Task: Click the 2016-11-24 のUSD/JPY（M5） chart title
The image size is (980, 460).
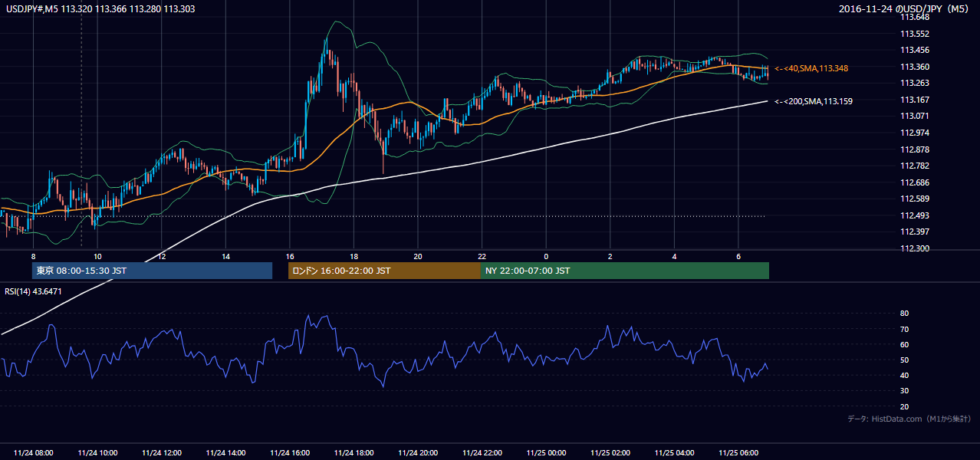Action: [x=906, y=9]
